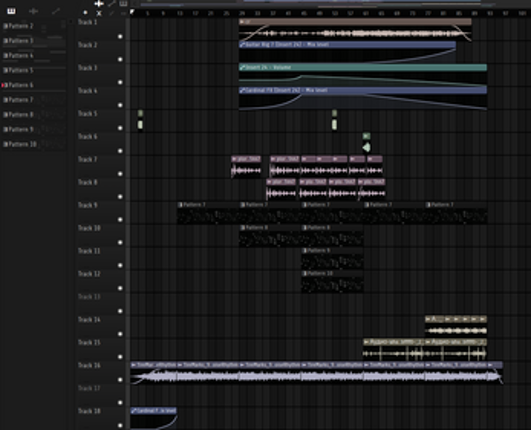Image resolution: width=531 pixels, height=430 pixels.
Task: Mute Track 1 using its dot switch
Action: click(120, 36)
